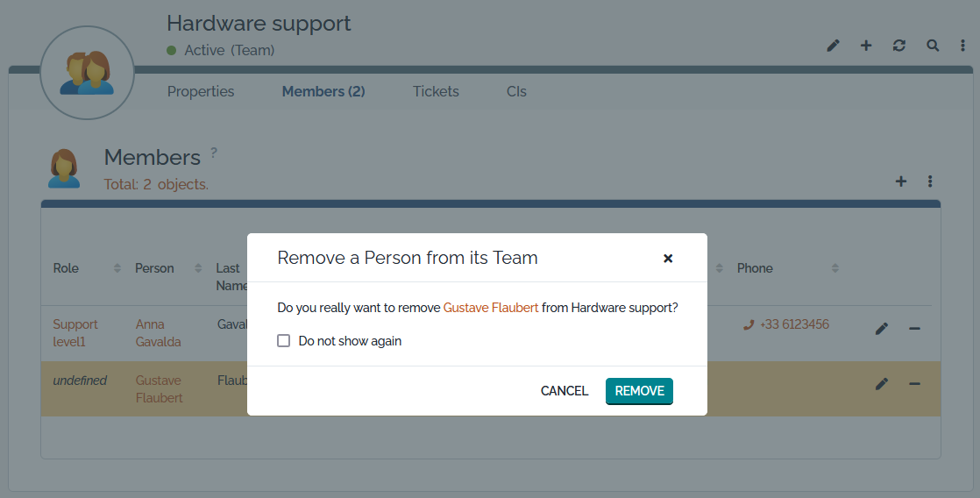
Task: Open the team header kebab menu
Action: [962, 46]
